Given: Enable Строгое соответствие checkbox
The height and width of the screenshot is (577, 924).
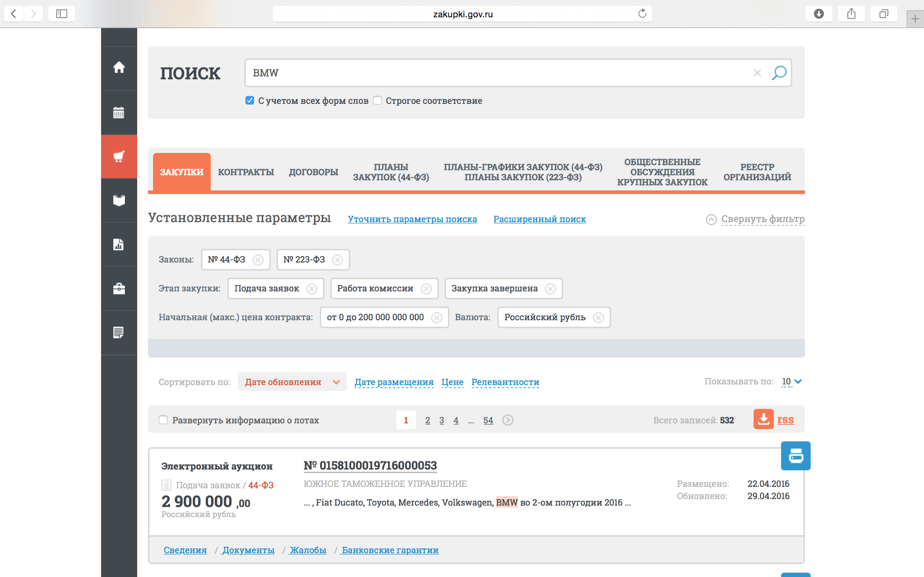Looking at the screenshot, I should [378, 100].
